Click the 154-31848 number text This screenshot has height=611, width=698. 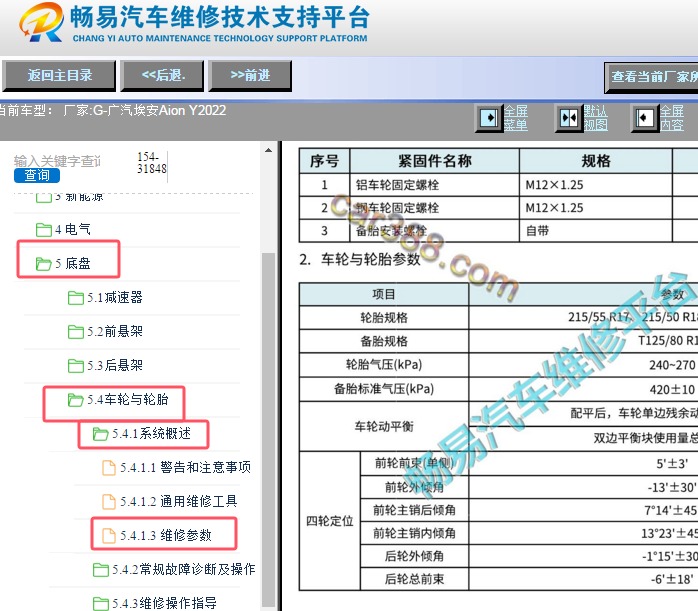(151, 163)
